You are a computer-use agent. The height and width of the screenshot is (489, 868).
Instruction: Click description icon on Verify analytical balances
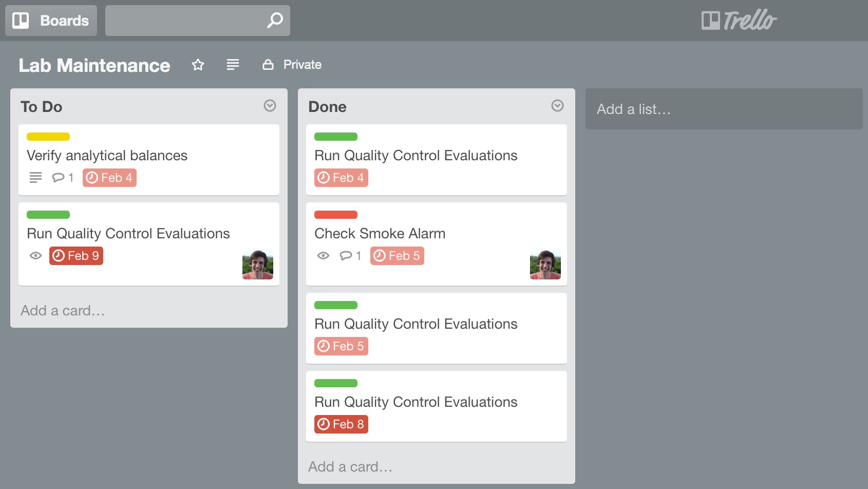click(x=35, y=178)
